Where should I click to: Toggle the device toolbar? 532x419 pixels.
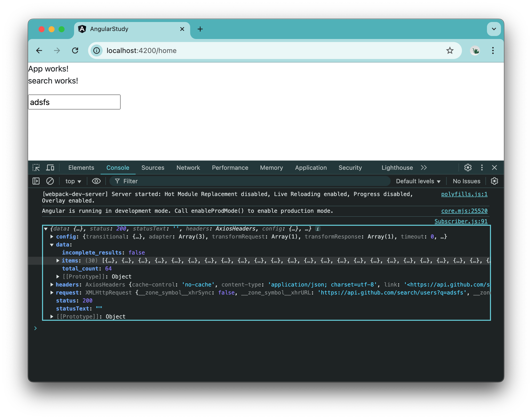click(50, 167)
